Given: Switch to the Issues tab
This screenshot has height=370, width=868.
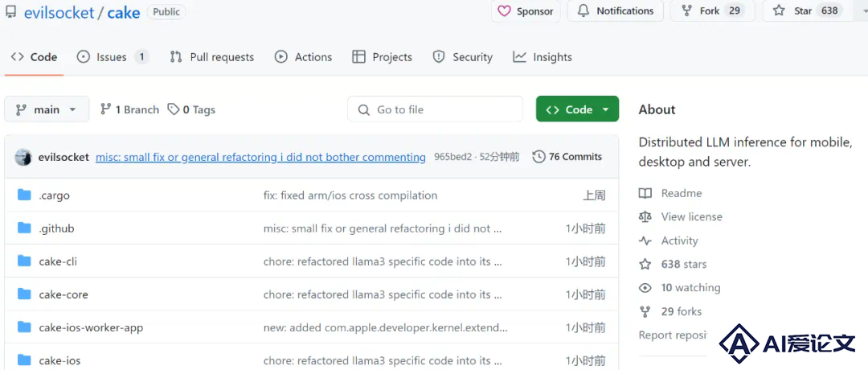Looking at the screenshot, I should [x=113, y=57].
